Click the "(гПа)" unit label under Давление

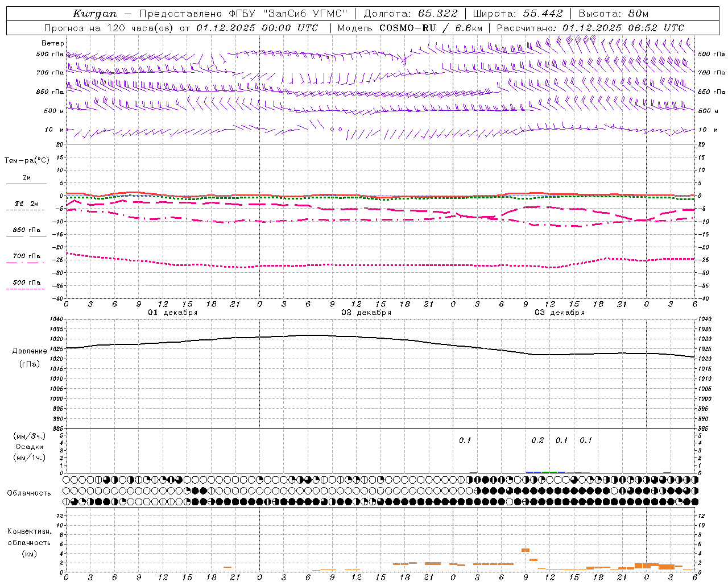[x=30, y=364]
